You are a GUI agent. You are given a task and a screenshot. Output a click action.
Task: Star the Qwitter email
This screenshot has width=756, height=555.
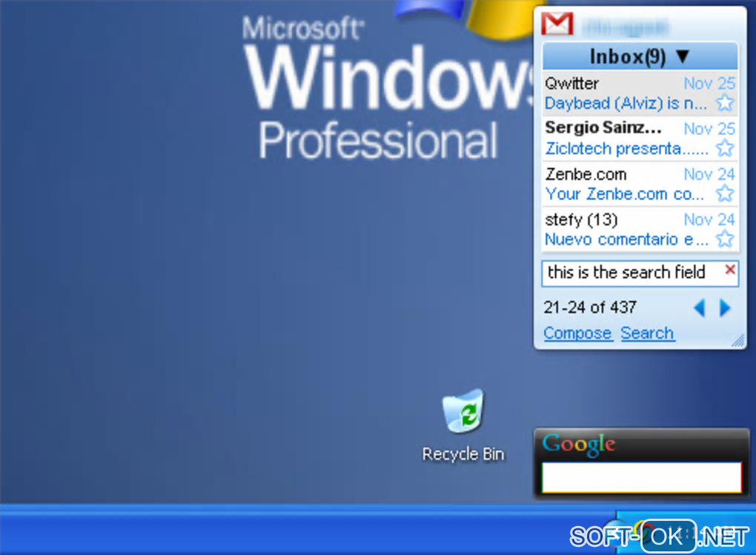click(x=725, y=103)
